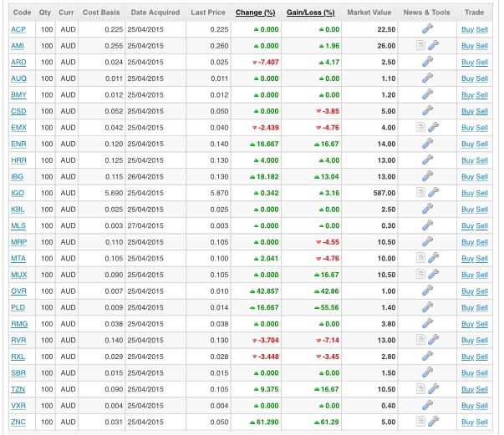Click the Date Acquired column header
This screenshot has width=504, height=435.
pos(155,13)
